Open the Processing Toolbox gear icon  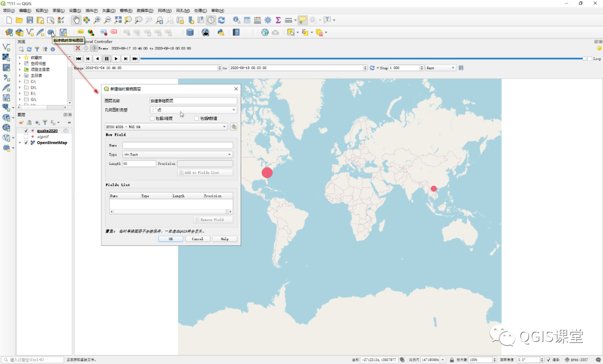coord(267,20)
